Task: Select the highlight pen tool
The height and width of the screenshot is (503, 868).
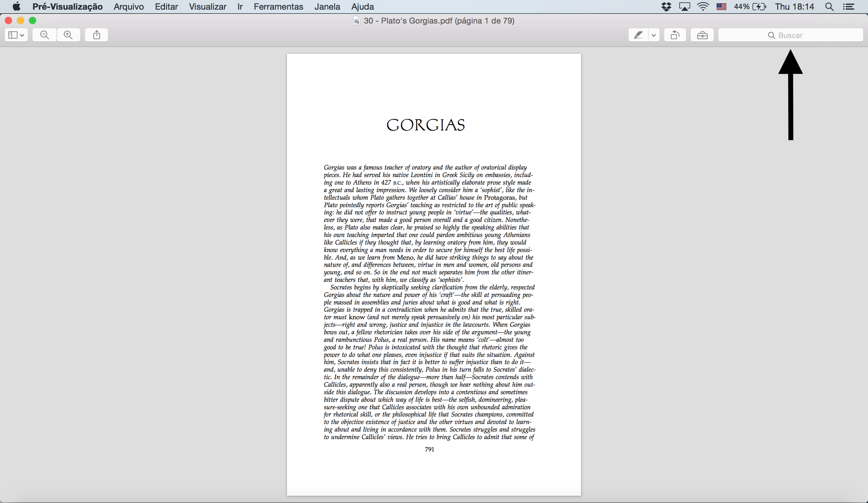Action: click(x=638, y=35)
